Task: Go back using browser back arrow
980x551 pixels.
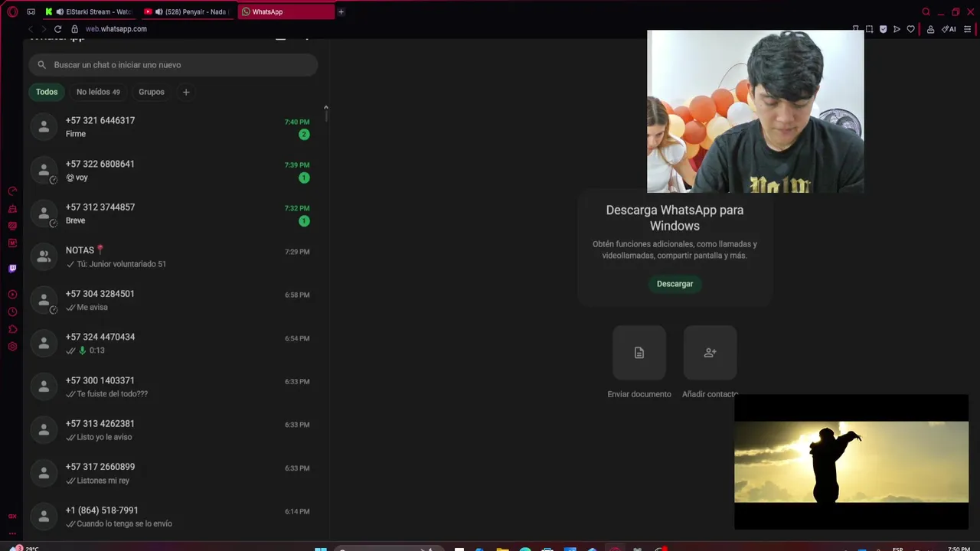Action: pyautogui.click(x=31, y=29)
